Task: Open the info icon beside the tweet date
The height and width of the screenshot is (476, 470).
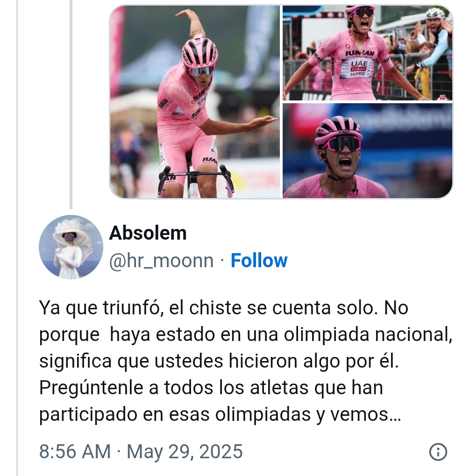Action: [438, 452]
